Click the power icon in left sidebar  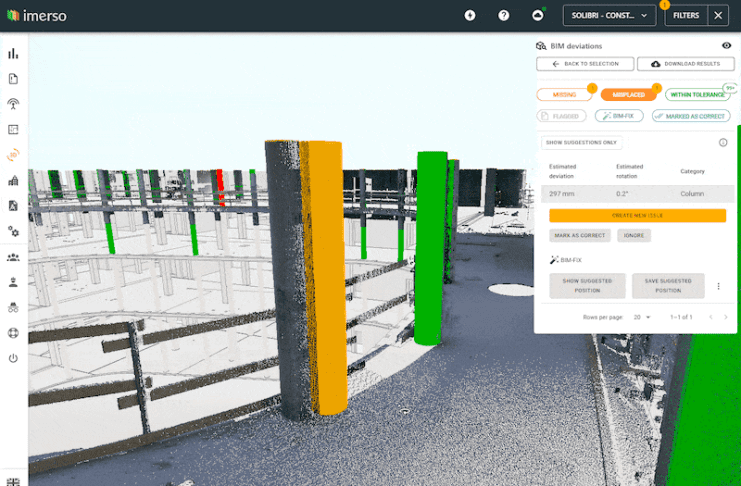pyautogui.click(x=13, y=358)
